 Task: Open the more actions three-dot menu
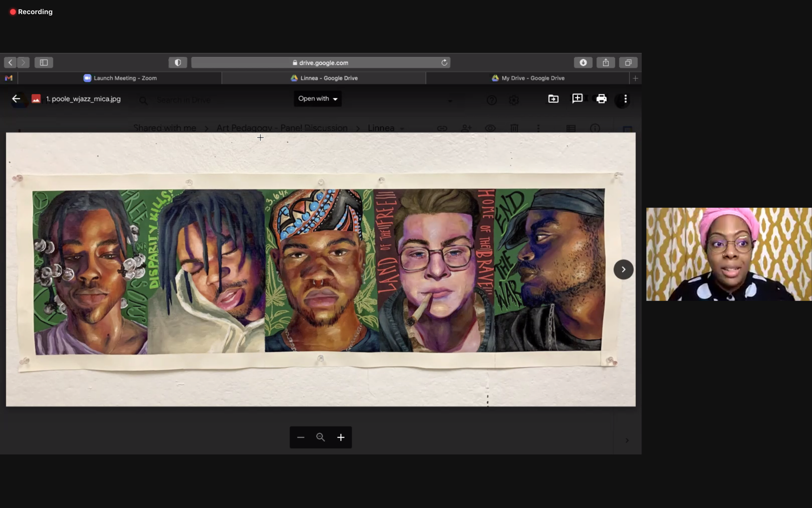click(625, 99)
